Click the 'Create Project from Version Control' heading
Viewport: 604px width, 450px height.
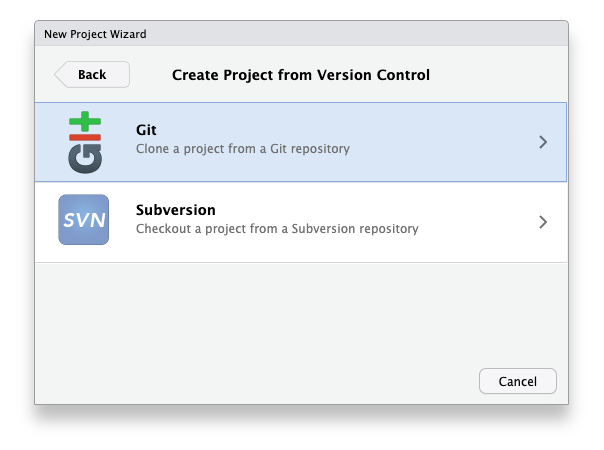coord(300,75)
